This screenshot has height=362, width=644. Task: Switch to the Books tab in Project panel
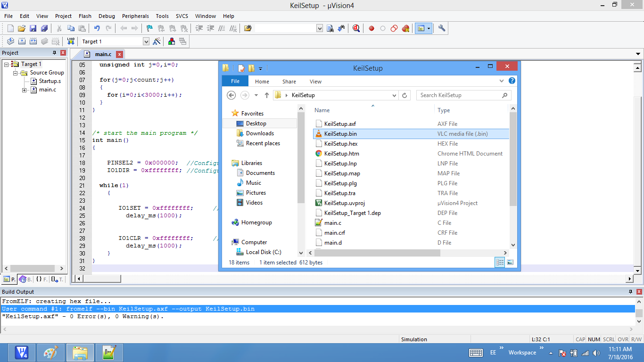[25, 280]
